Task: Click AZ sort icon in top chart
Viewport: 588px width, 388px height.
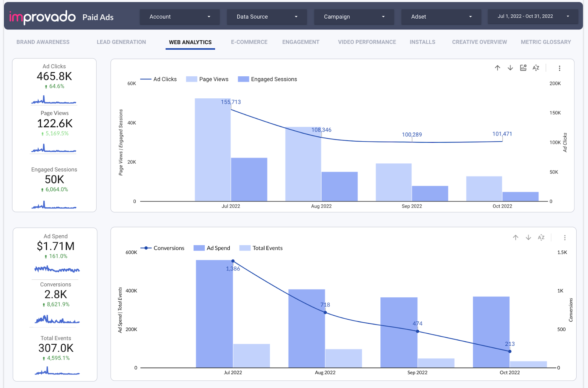Action: click(x=536, y=68)
